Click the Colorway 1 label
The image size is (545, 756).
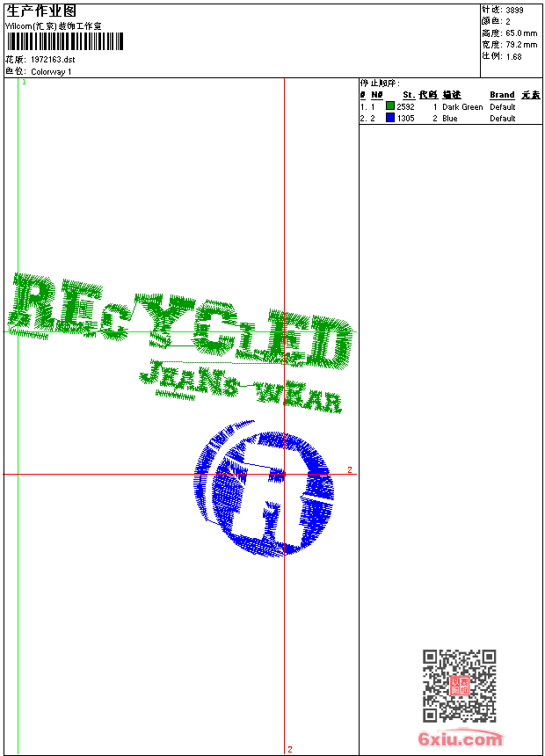tap(51, 72)
